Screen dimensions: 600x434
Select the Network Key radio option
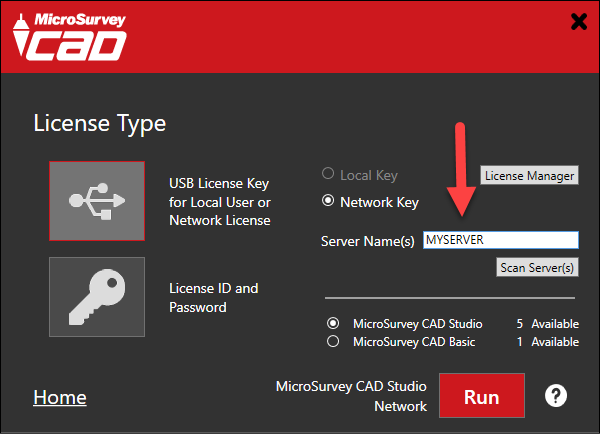coord(328,200)
